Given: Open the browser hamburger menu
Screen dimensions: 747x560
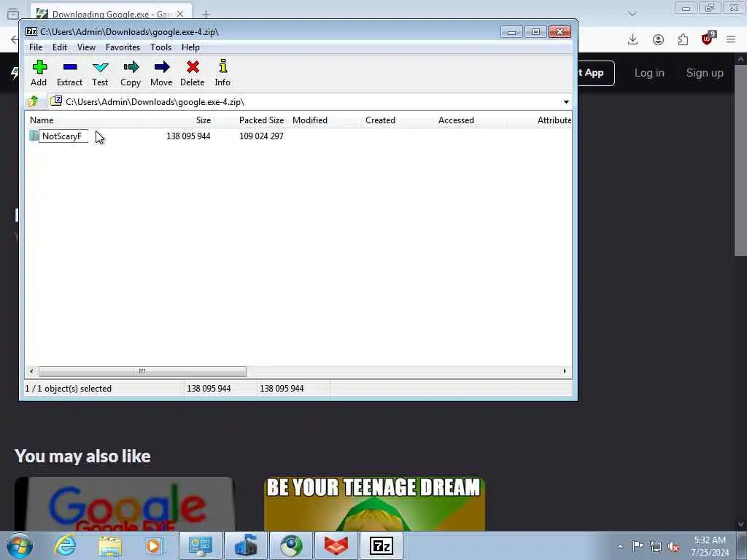Looking at the screenshot, I should point(731,39).
